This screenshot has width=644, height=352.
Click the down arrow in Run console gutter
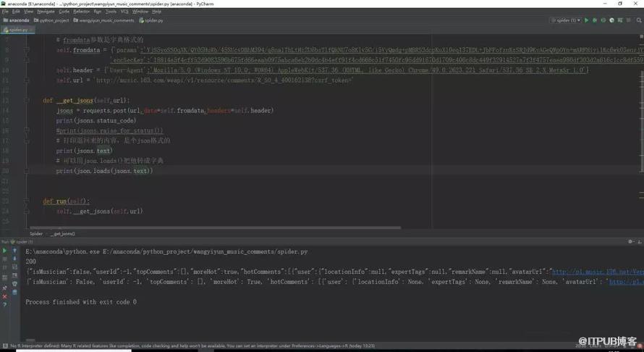(x=14, y=259)
